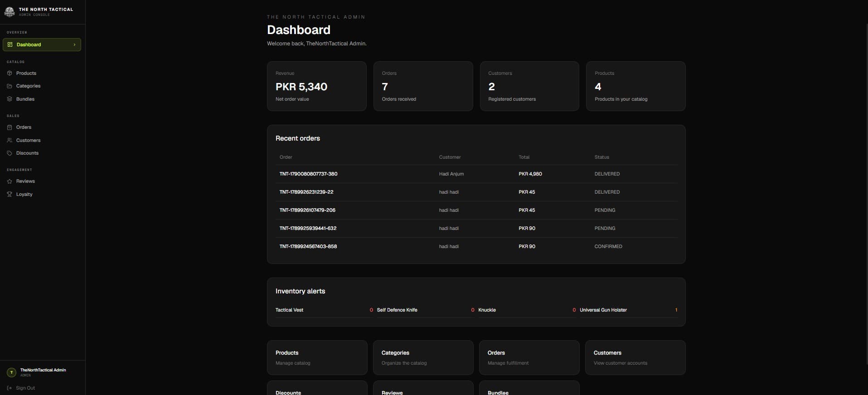Open the Reviews card at the bottom
Screen dimensions: 868x395
(x=423, y=388)
